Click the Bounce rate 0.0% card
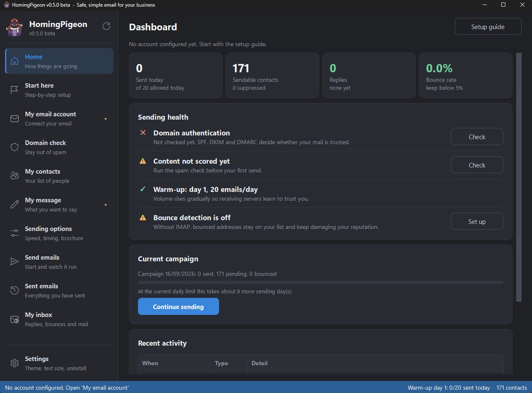This screenshot has height=393, width=532. coord(465,76)
